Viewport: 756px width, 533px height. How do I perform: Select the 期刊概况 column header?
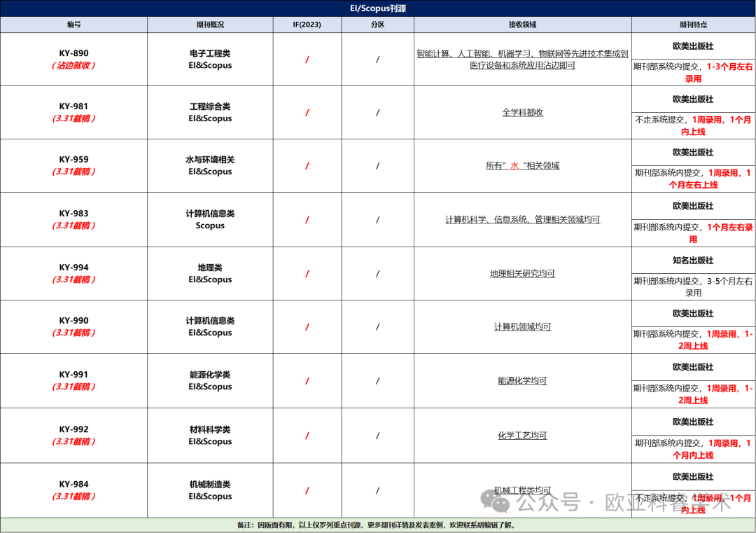(210, 25)
